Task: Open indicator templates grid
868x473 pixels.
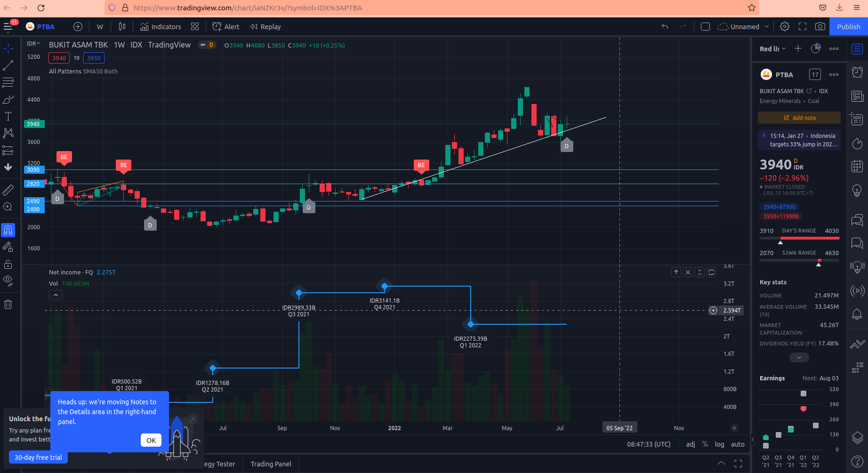Action: (x=195, y=27)
